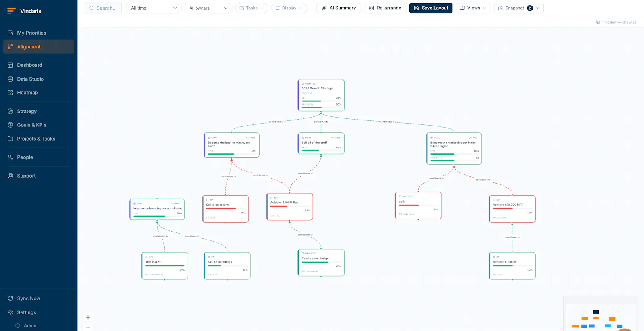Image resolution: width=644 pixels, height=331 pixels.
Task: Go to Dashboard page
Action: pyautogui.click(x=39, y=65)
